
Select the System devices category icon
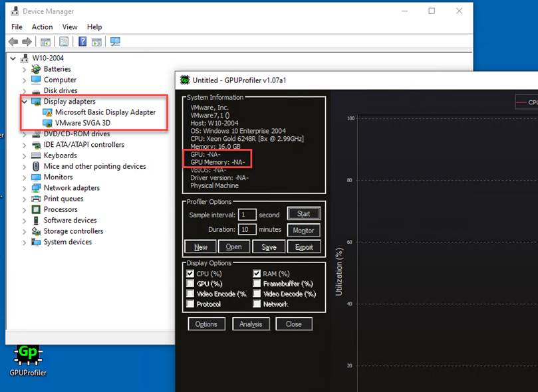(x=36, y=242)
